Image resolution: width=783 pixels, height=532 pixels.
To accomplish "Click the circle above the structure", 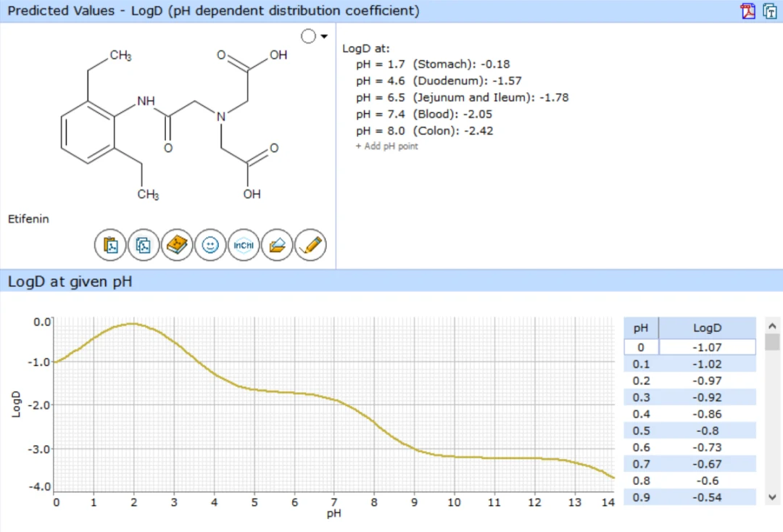I will (x=309, y=36).
